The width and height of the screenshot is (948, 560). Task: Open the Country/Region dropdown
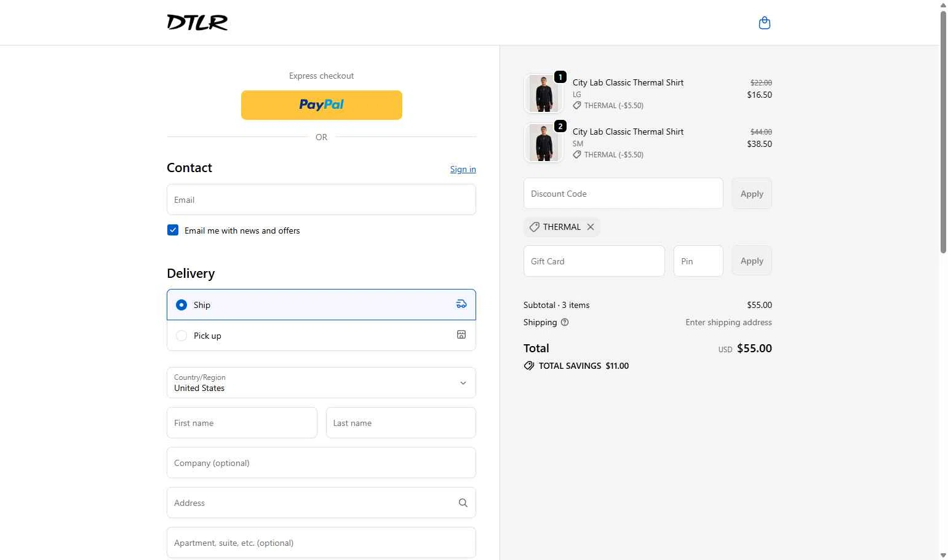tap(321, 382)
